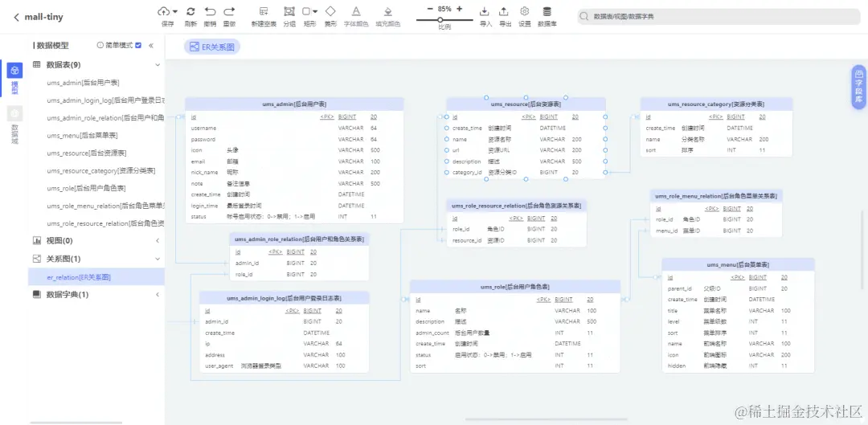This screenshot has height=425, width=868.
Task: Click the 数据字典(1) book icon
Action: [x=37, y=294]
